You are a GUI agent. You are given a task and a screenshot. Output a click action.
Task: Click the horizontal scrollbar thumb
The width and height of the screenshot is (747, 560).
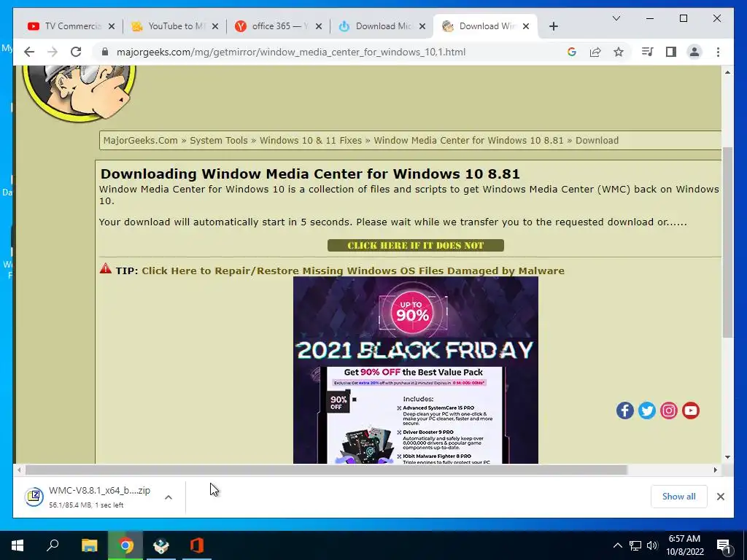(326, 470)
